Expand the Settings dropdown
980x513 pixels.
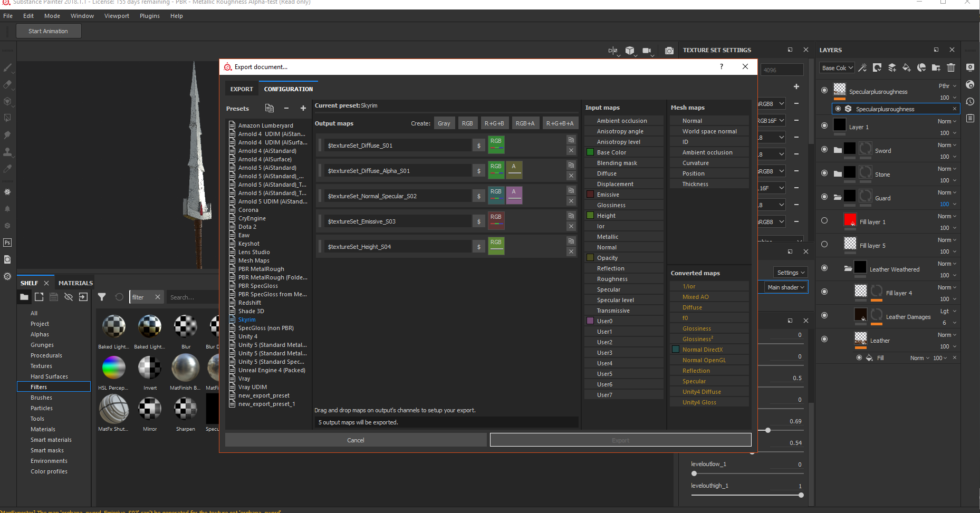click(x=791, y=273)
